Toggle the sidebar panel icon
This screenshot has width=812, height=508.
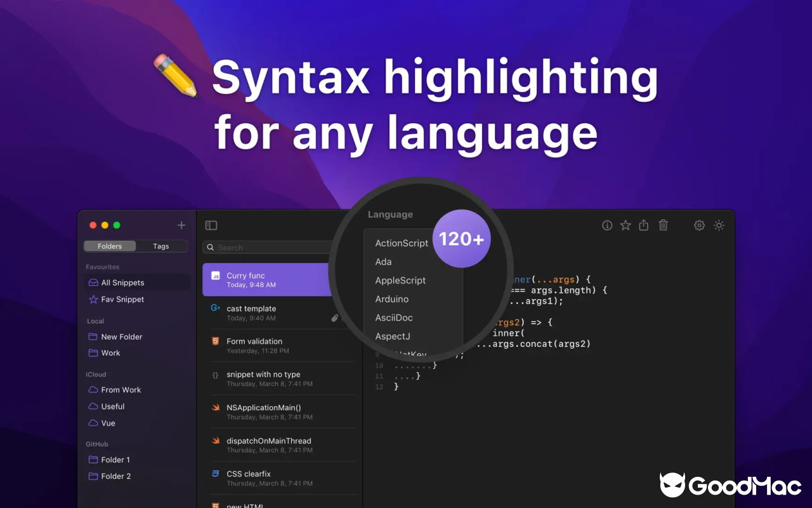211,225
